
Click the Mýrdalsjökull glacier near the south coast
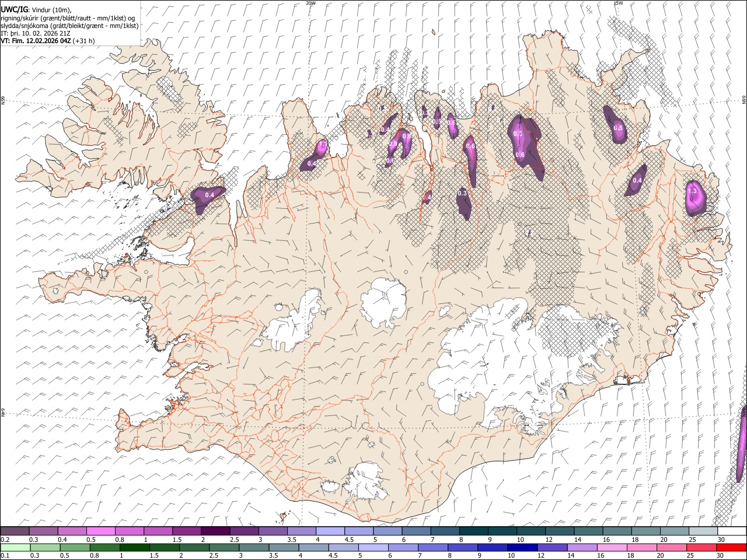[x=366, y=481]
